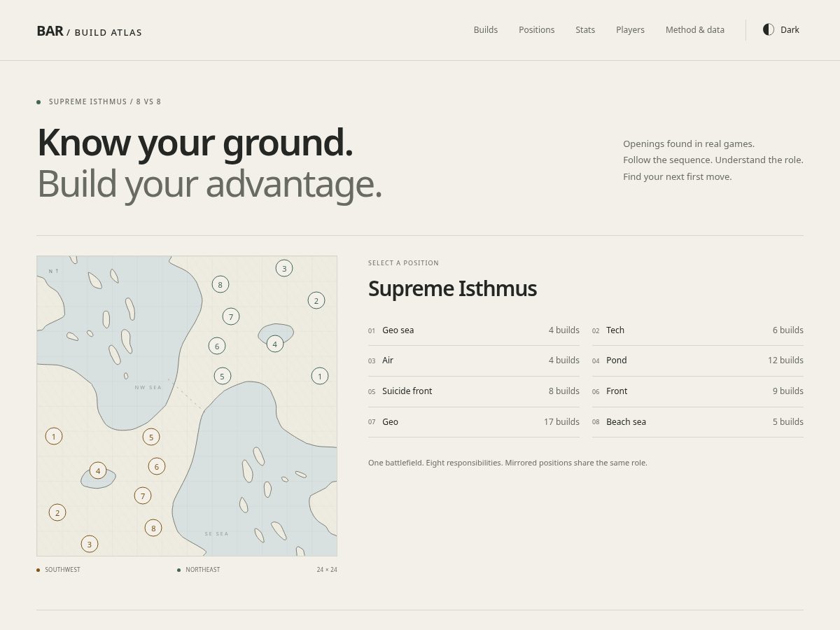Screen dimensions: 840x630
Task: Select northeast position marker 2 on map
Action: 316,300
